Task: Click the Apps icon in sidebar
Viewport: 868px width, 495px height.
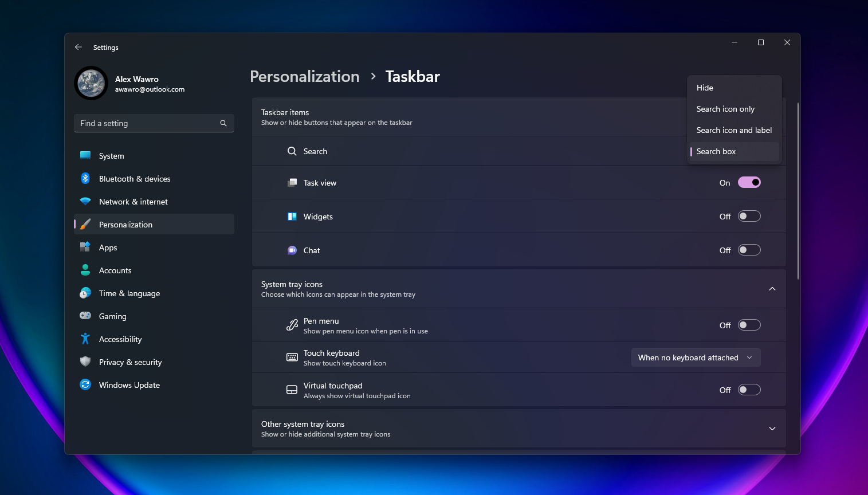Action: (x=85, y=247)
